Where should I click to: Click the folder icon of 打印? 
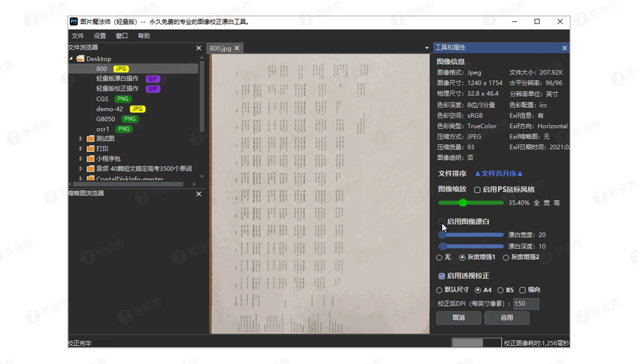(x=90, y=148)
